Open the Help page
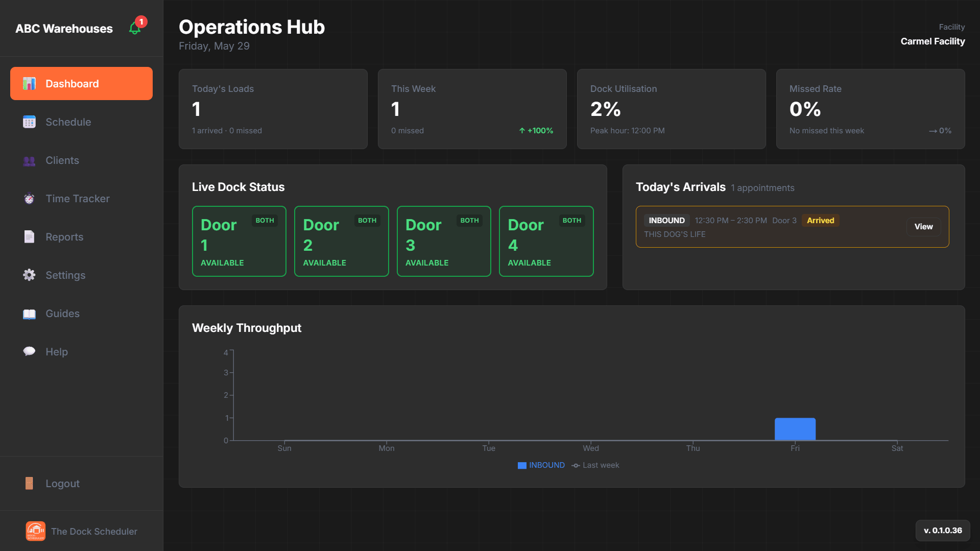This screenshot has height=551, width=980. point(81,352)
